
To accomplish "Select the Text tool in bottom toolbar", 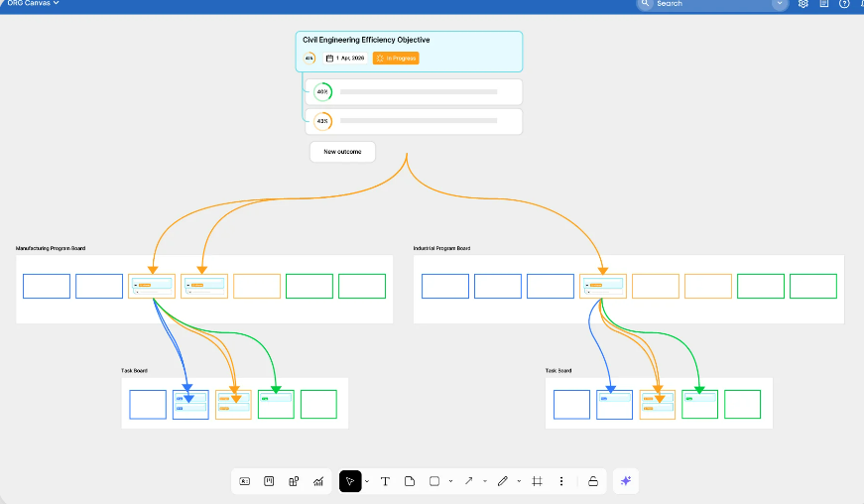I will [x=385, y=481].
